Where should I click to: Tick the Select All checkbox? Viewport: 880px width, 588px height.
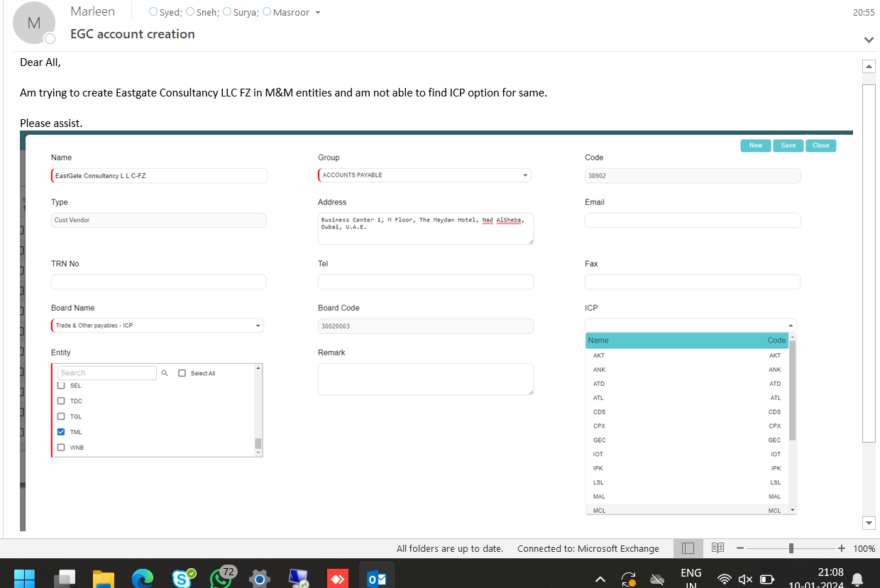(182, 373)
